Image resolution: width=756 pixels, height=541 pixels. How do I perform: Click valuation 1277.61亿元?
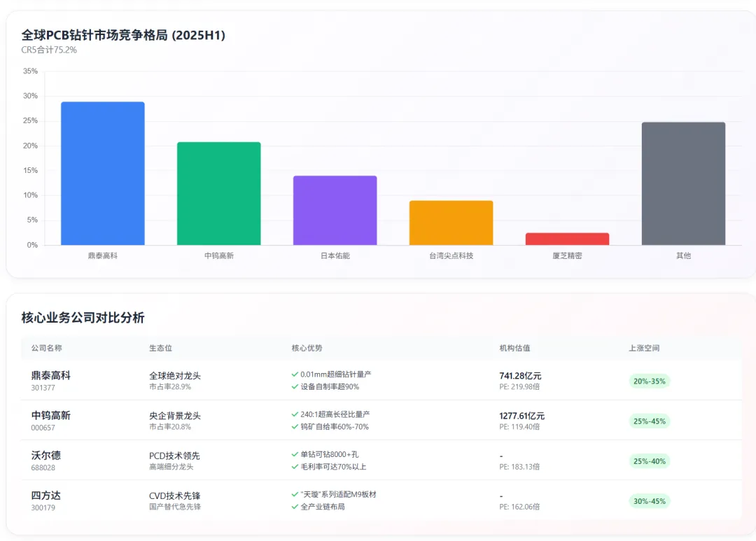[521, 416]
